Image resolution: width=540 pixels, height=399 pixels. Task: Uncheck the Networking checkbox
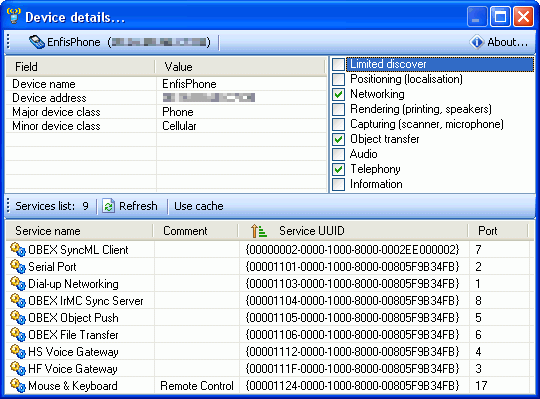339,94
